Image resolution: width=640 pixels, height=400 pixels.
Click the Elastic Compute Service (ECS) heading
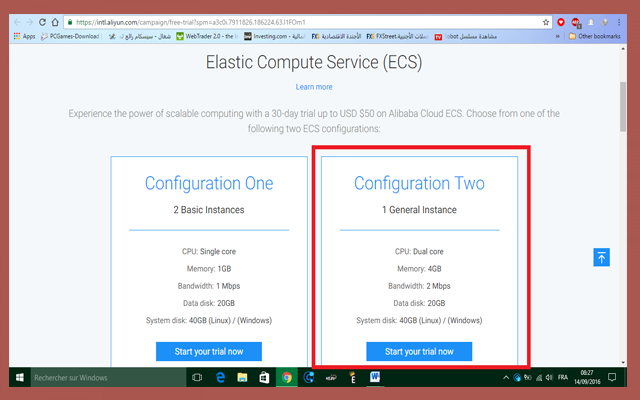314,62
